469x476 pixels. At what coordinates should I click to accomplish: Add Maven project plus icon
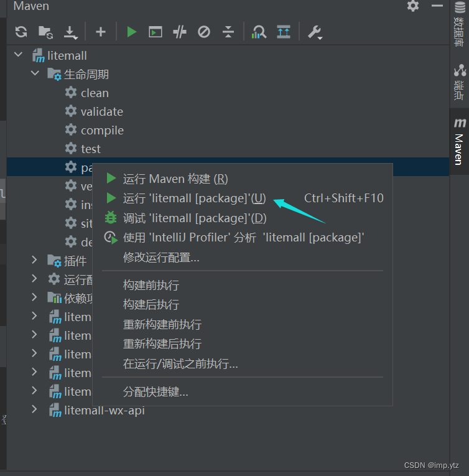coord(101,32)
